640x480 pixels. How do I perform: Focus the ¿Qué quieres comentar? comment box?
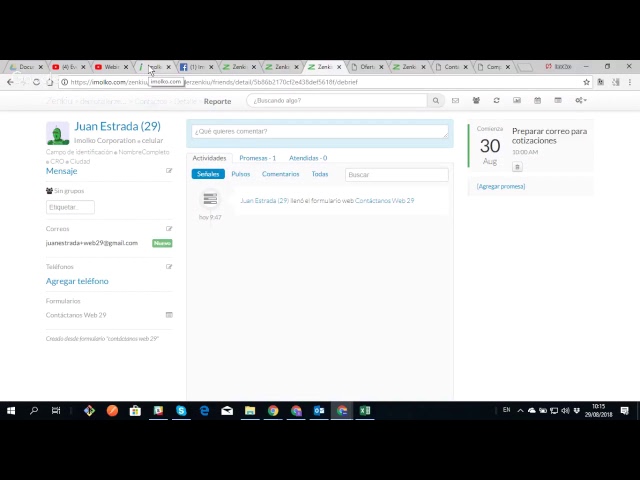click(320, 131)
